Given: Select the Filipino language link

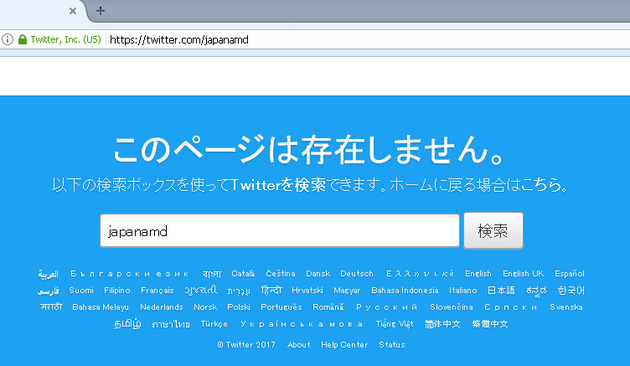Looking at the screenshot, I should [x=117, y=290].
